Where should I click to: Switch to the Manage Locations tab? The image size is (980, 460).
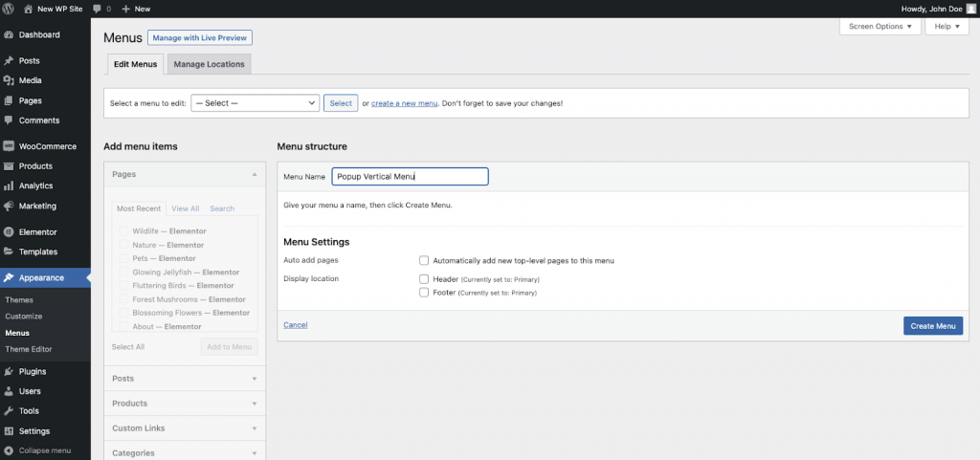pos(209,64)
